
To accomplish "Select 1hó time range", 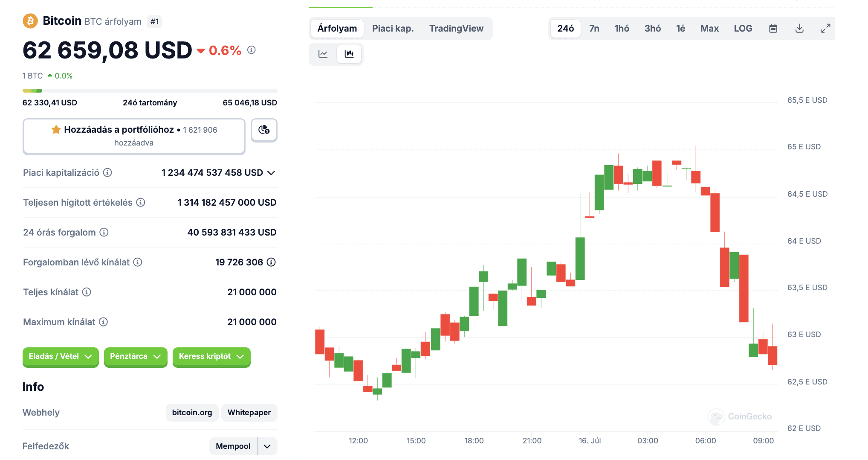I will [622, 29].
